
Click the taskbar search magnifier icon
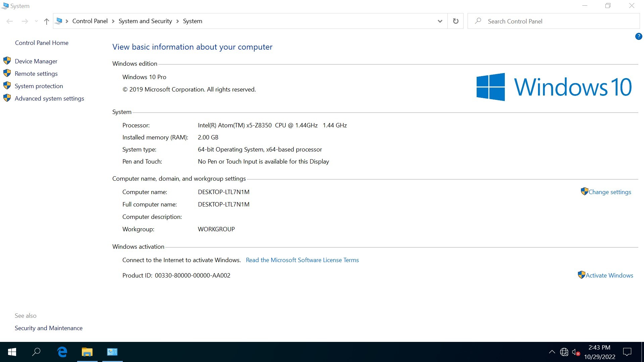(36, 352)
